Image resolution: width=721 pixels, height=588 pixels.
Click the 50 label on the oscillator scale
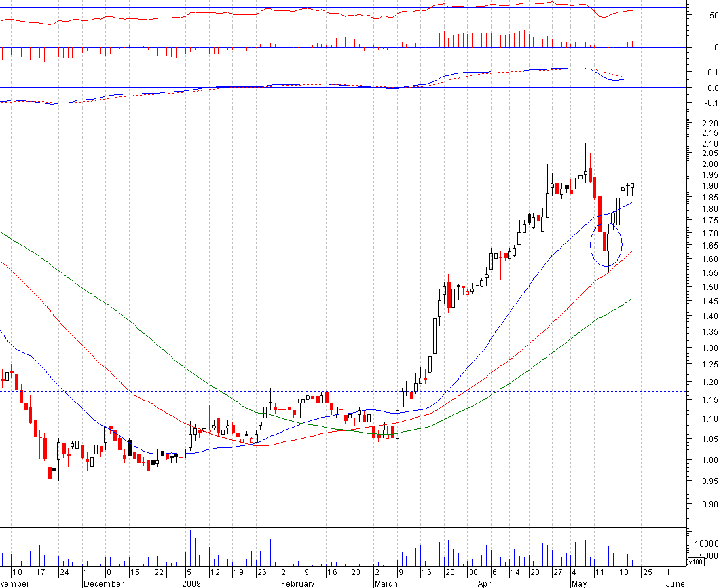[x=714, y=16]
